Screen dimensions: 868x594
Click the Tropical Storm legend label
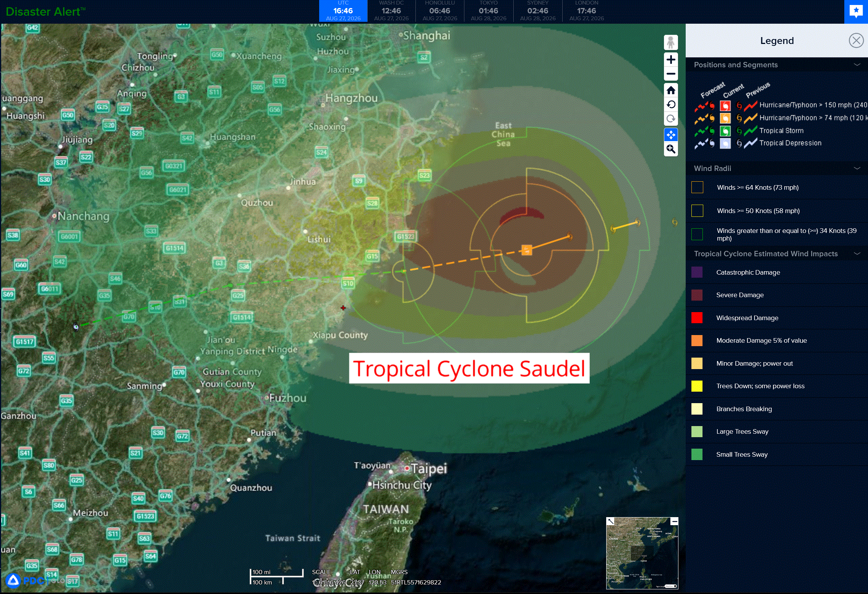pos(781,131)
